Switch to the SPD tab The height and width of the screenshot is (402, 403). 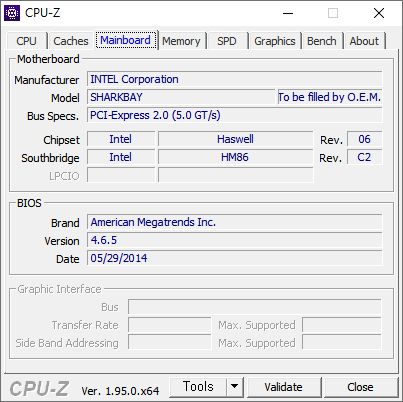227,41
